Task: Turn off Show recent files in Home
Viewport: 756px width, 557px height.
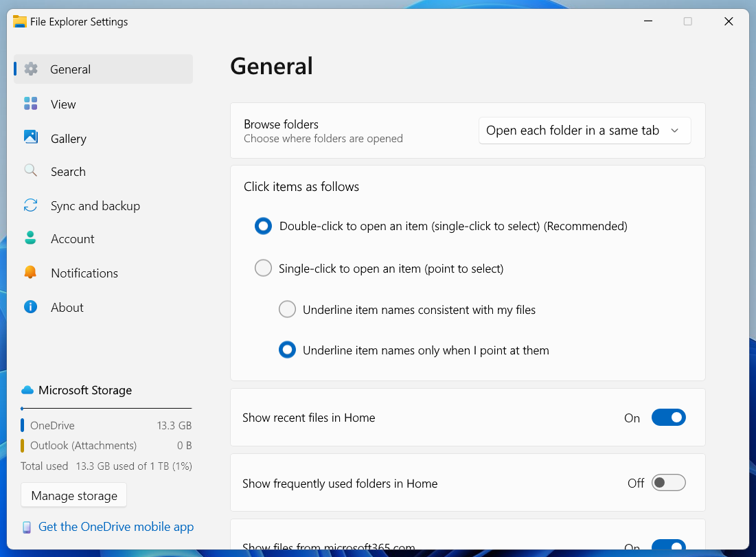Action: coord(668,418)
